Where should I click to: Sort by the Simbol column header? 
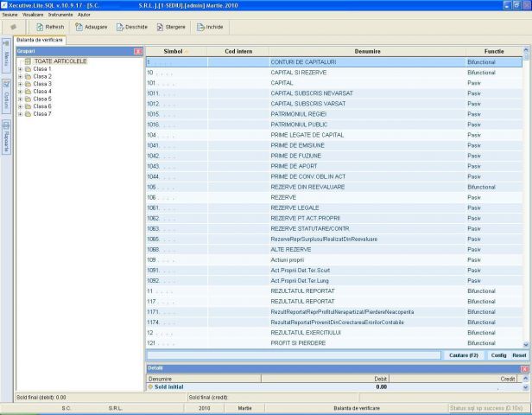176,51
